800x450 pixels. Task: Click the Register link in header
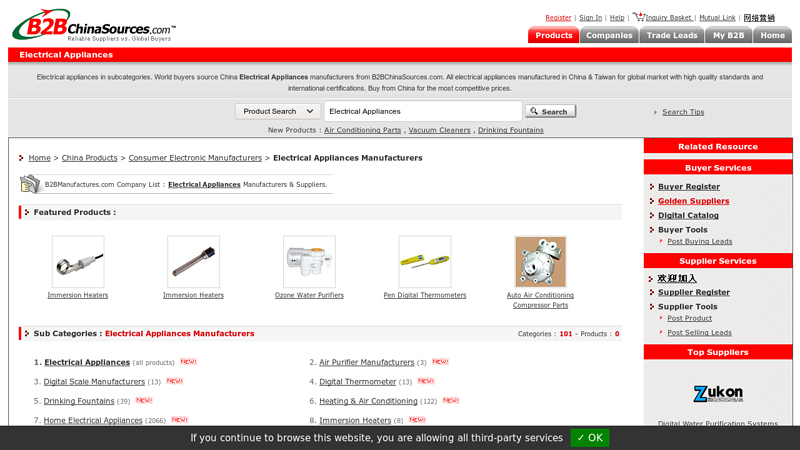[x=558, y=17]
